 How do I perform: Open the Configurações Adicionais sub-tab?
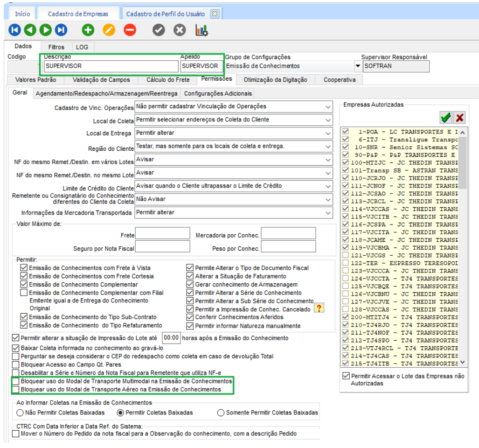tap(218, 93)
